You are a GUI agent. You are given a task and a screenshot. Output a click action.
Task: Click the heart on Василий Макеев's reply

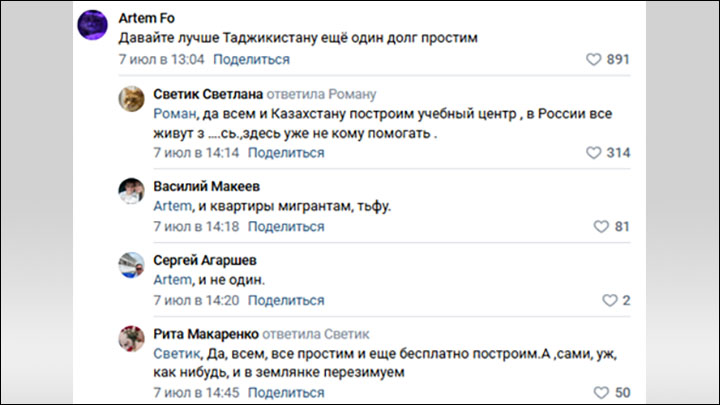click(601, 227)
